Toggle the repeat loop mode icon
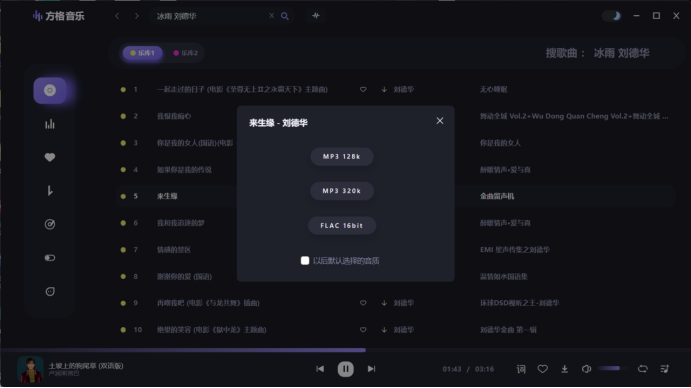This screenshot has height=388, width=691. tap(643, 369)
